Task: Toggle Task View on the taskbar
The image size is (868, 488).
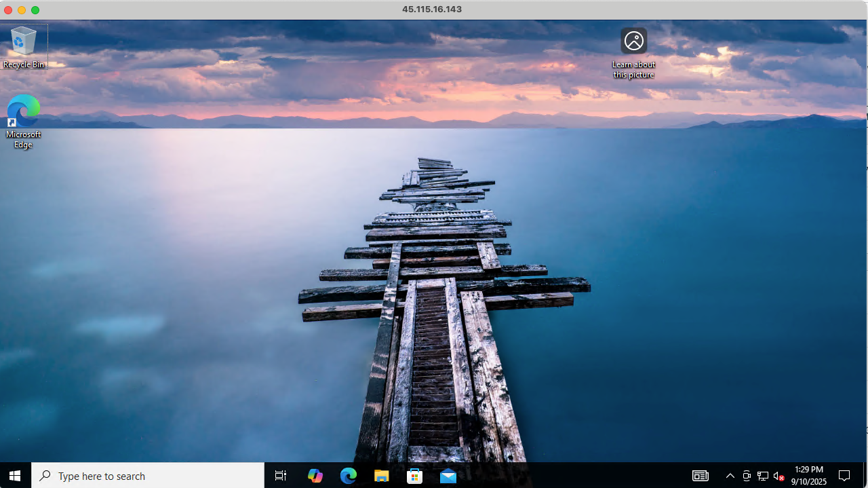Action: click(x=280, y=476)
